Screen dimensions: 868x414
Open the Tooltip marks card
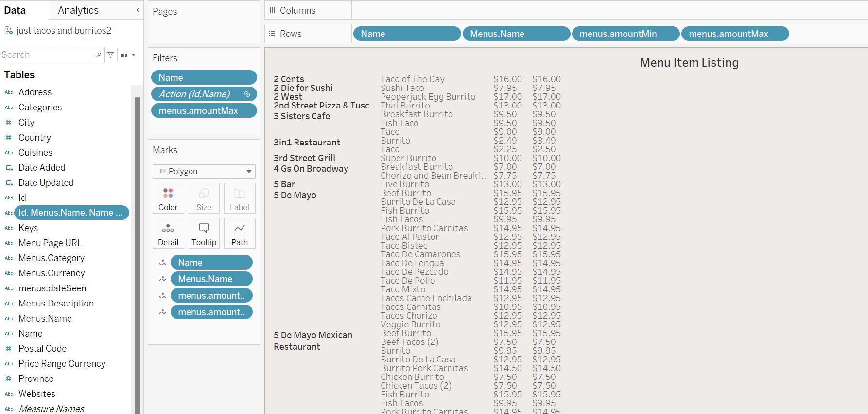[204, 233]
